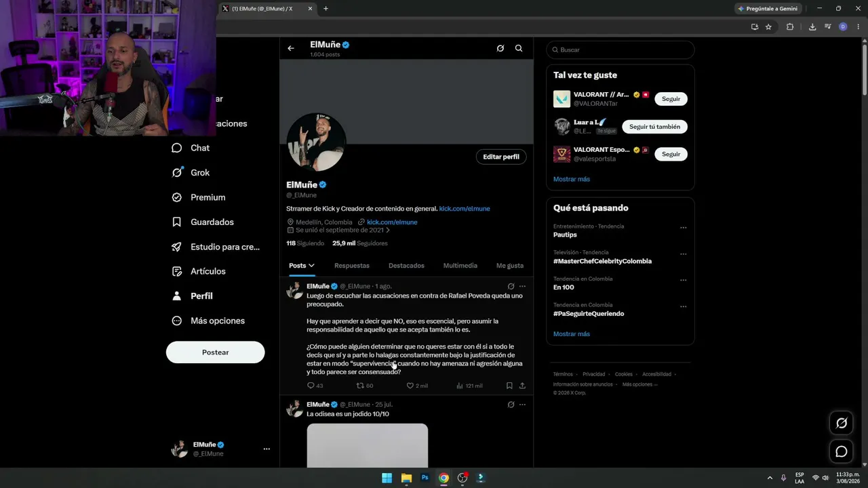Click Mostrar más under Tal vez te guste
Viewport: 868px width, 488px height.
pos(572,179)
